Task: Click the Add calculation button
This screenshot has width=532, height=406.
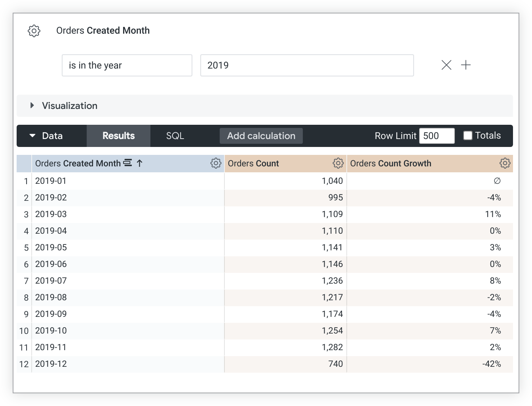Action: click(261, 136)
